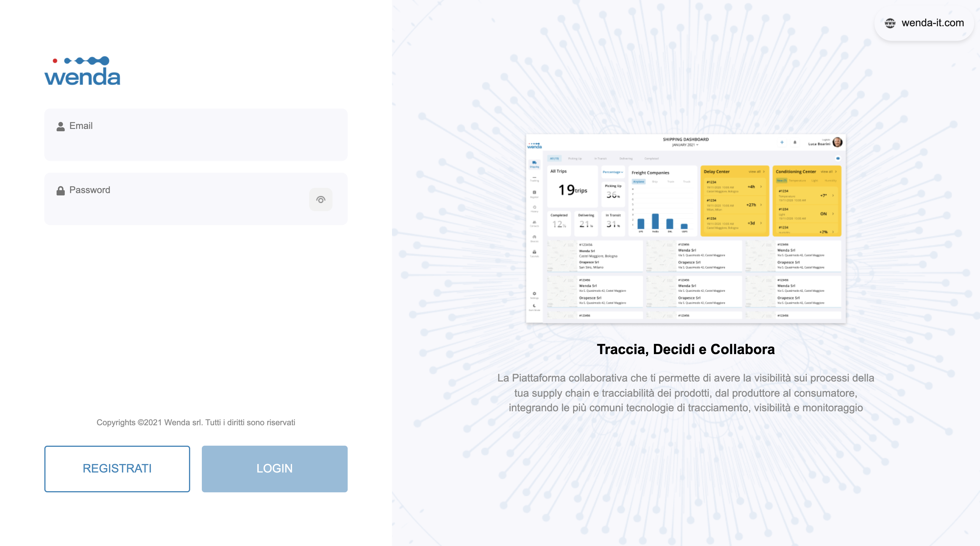
Task: Click the user icon beside Email
Action: click(x=60, y=126)
